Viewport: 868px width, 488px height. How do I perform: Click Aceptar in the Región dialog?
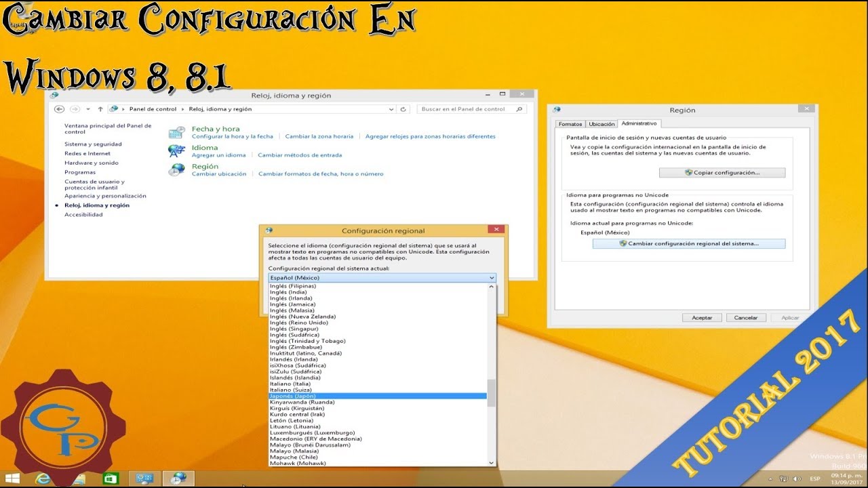702,317
